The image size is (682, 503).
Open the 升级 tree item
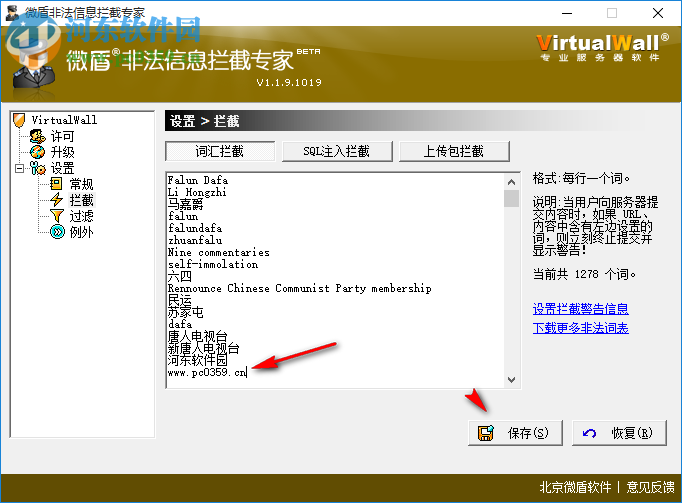(62, 152)
